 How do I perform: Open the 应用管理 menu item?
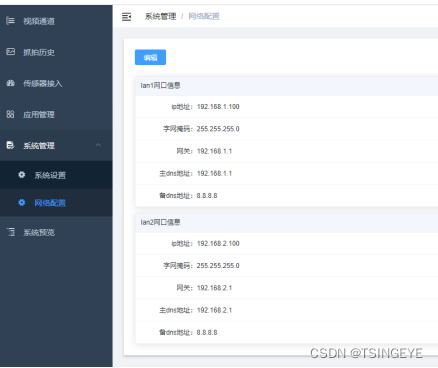(x=56, y=114)
